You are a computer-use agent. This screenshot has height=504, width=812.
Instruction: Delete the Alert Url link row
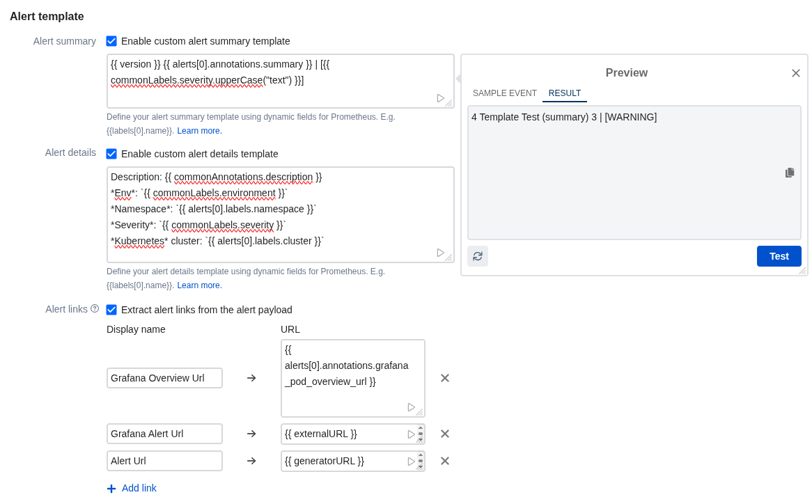tap(445, 461)
